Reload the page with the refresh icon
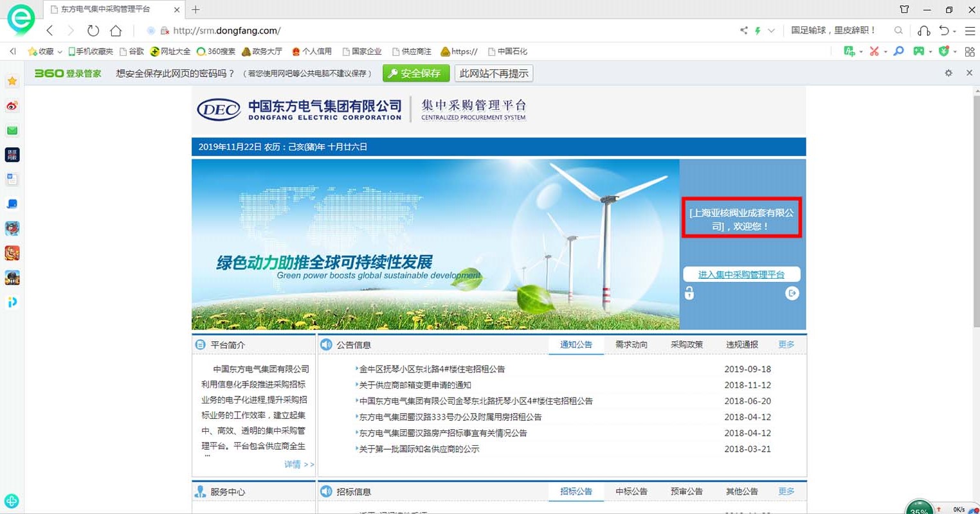980x514 pixels. [93, 30]
